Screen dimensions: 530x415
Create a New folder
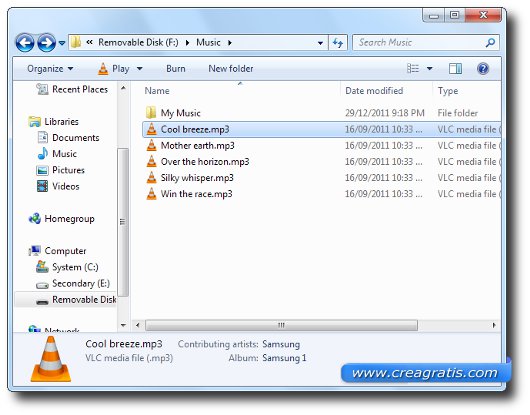(231, 69)
